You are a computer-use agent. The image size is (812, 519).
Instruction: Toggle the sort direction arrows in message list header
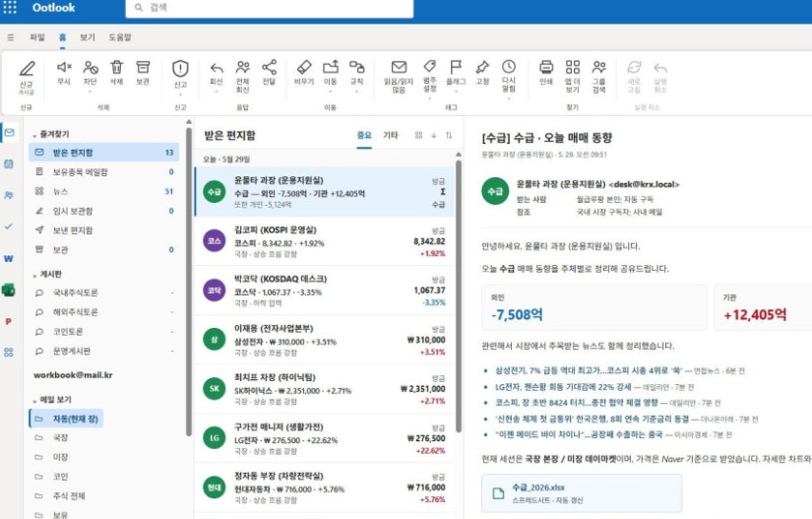pyautogui.click(x=449, y=135)
